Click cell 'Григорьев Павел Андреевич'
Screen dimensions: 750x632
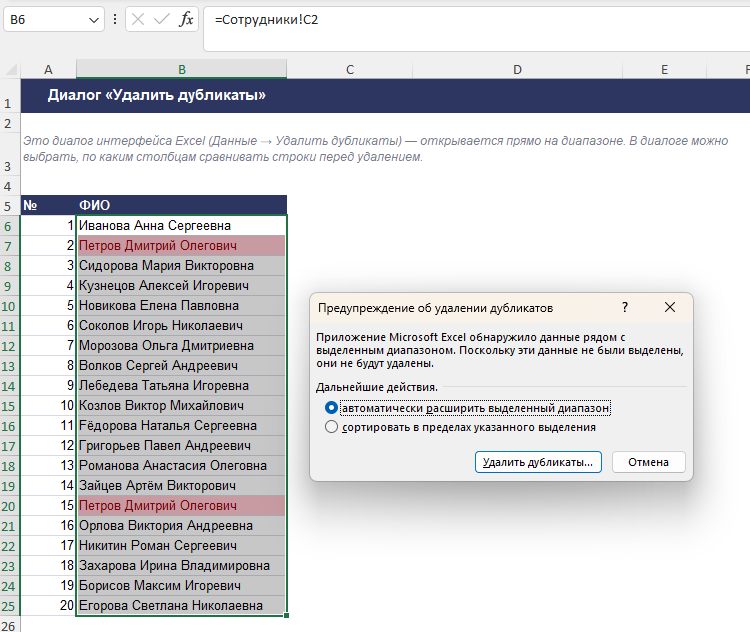tap(182, 445)
